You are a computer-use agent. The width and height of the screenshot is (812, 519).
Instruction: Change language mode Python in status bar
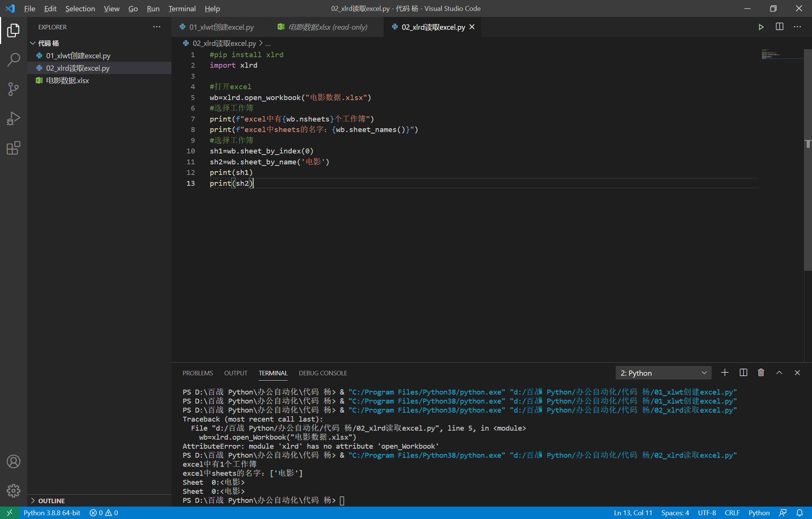click(759, 513)
